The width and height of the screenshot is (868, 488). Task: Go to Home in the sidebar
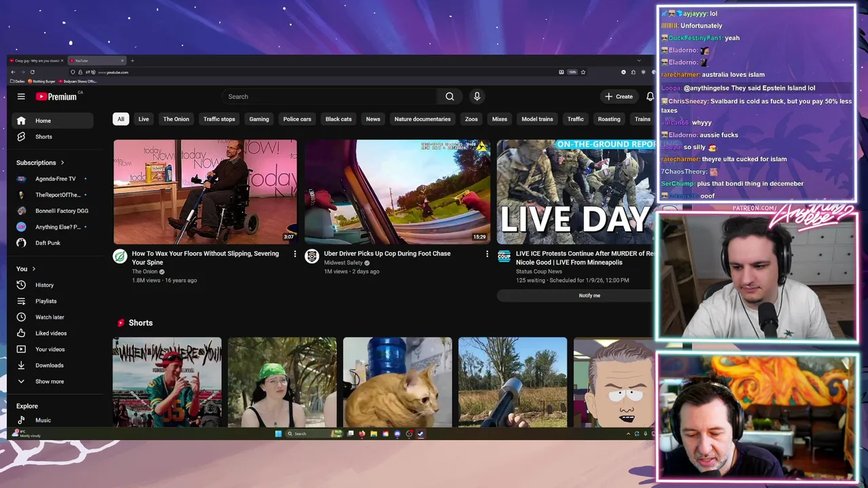53,121
